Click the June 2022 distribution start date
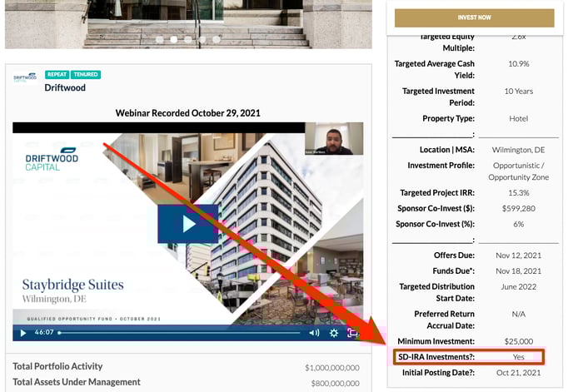The image size is (573, 392). point(519,287)
